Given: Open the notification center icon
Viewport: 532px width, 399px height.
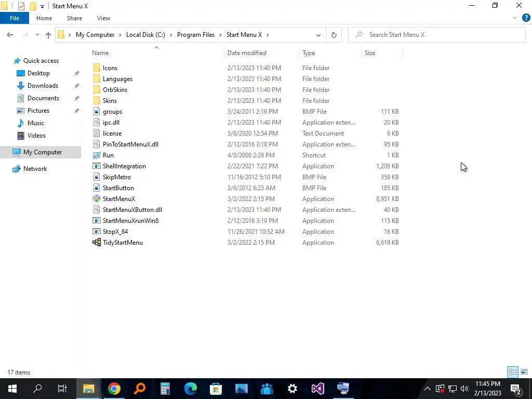Looking at the screenshot, I should click(516, 389).
